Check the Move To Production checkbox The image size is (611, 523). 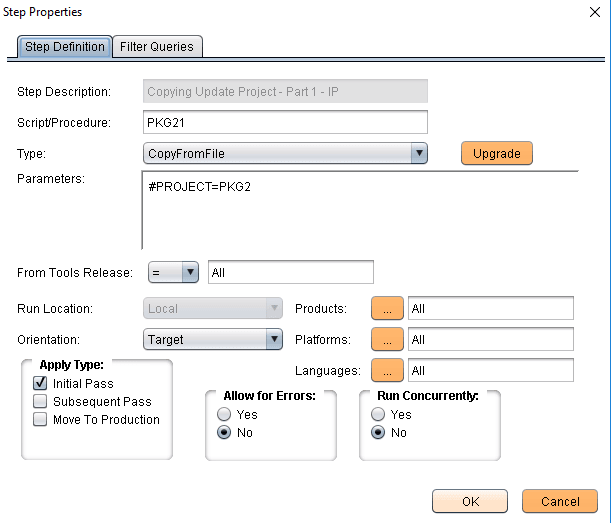pyautogui.click(x=40, y=419)
